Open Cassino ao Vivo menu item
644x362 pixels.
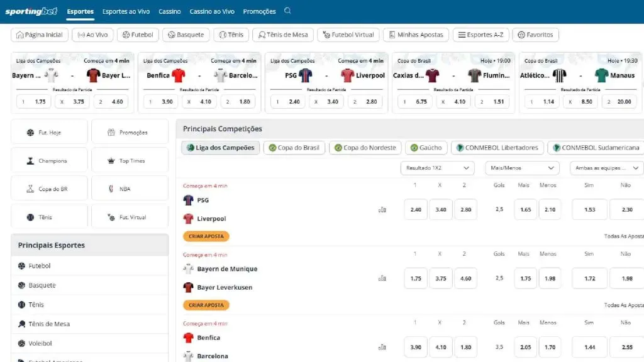pyautogui.click(x=212, y=11)
